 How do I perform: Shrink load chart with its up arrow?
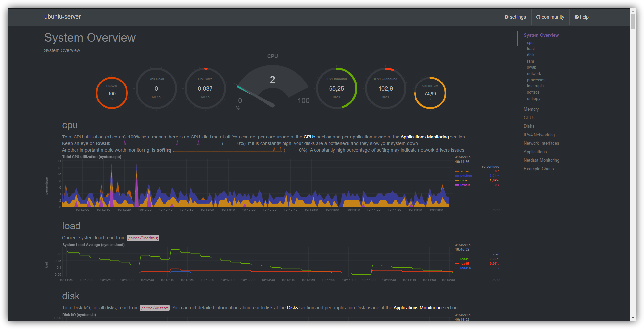(494, 280)
